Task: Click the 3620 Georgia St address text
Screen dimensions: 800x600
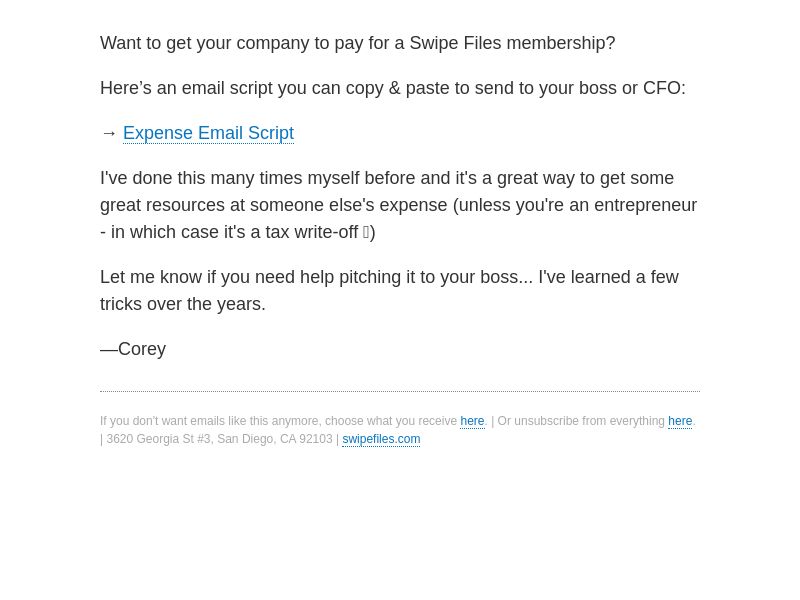Action: tap(219, 439)
